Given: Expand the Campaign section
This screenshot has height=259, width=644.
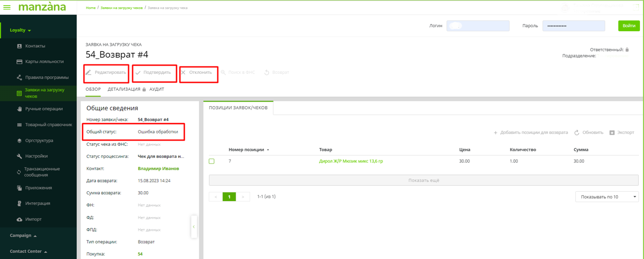Looking at the screenshot, I should (23, 235).
